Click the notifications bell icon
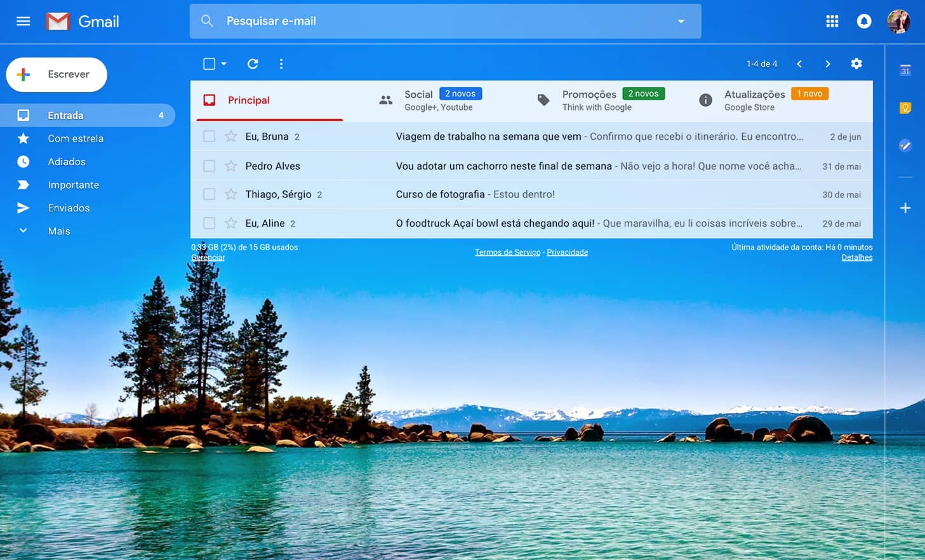 coord(863,22)
